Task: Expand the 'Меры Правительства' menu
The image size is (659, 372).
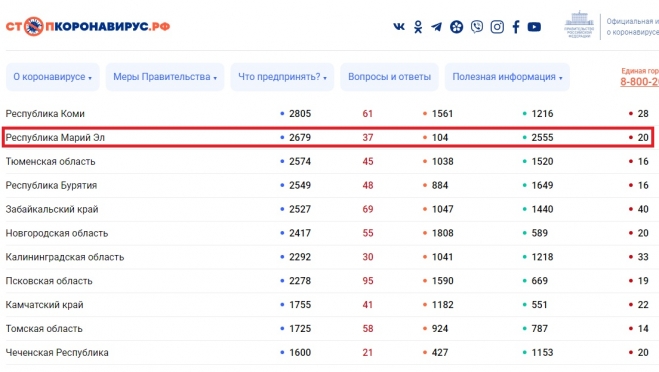Action: pos(165,77)
